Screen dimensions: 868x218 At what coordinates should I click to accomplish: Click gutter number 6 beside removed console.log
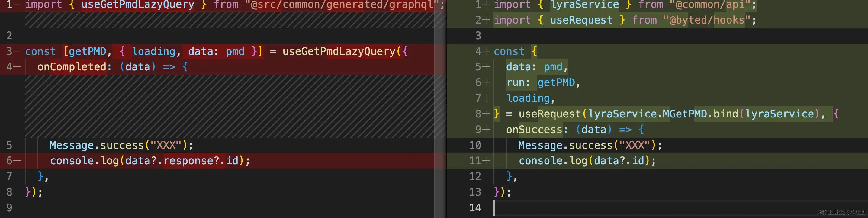(9, 161)
